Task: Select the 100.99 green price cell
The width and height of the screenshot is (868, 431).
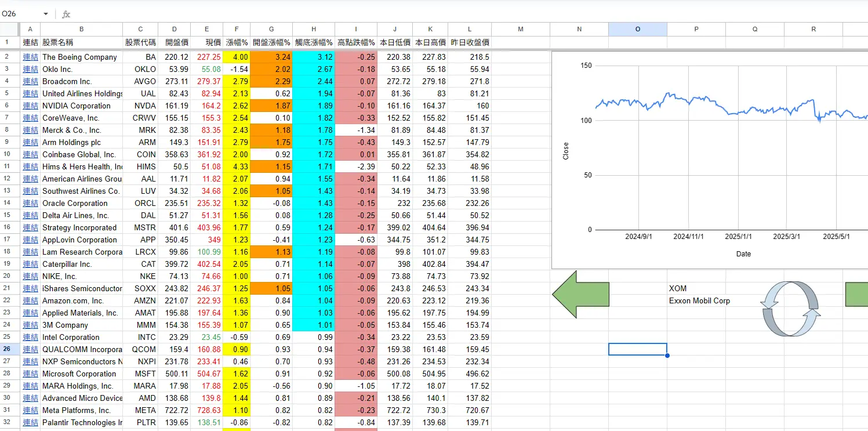Action: click(x=208, y=252)
